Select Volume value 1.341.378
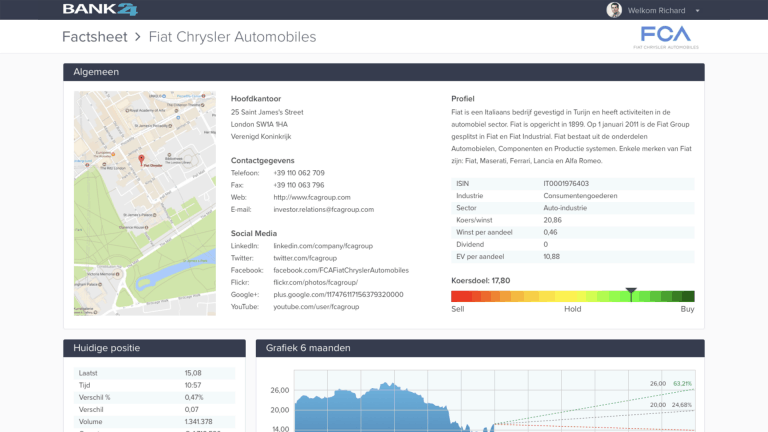The width and height of the screenshot is (768, 432). coord(198,422)
